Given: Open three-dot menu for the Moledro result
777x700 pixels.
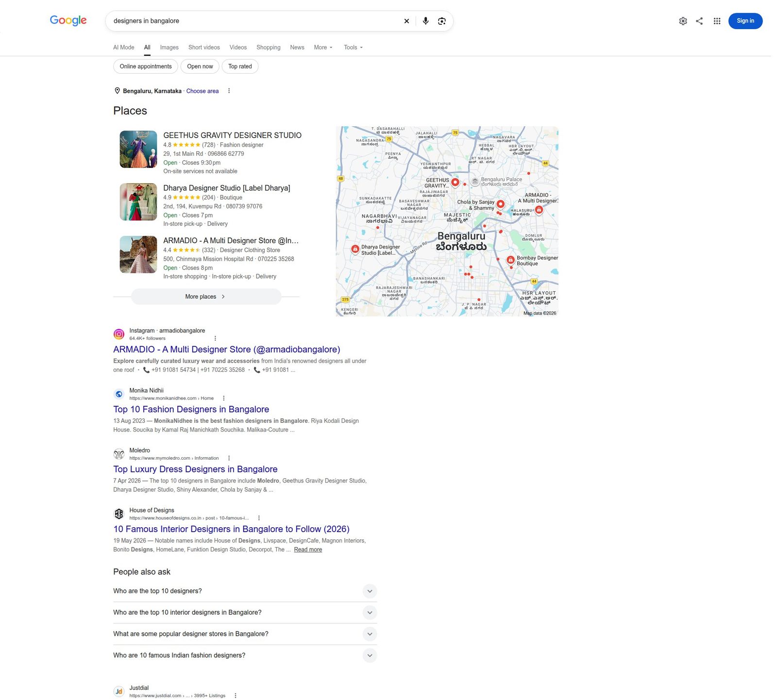Looking at the screenshot, I should click(x=229, y=458).
